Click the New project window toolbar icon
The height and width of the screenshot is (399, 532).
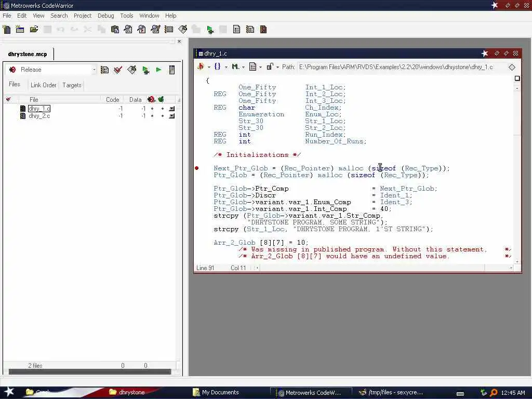20,30
